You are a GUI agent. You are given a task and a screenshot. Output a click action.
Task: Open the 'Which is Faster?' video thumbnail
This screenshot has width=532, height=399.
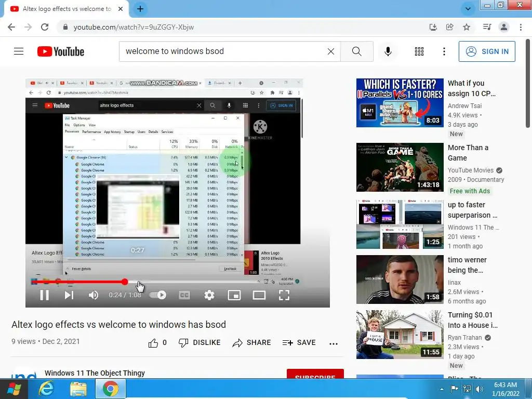coord(400,103)
